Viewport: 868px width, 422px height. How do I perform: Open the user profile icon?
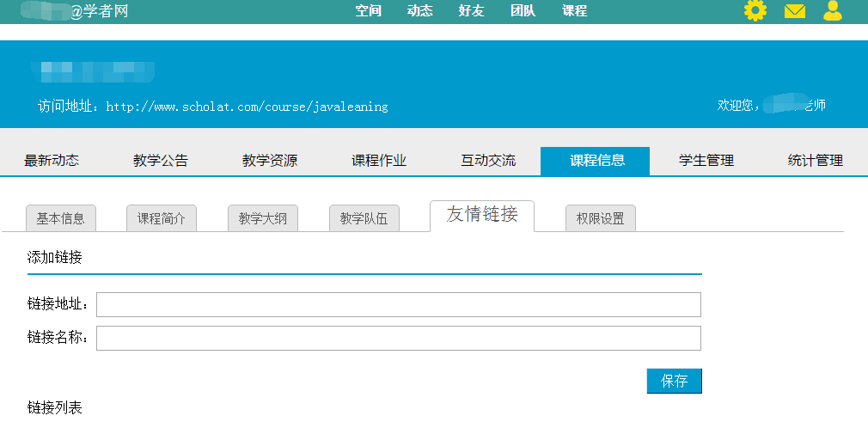coord(832,11)
